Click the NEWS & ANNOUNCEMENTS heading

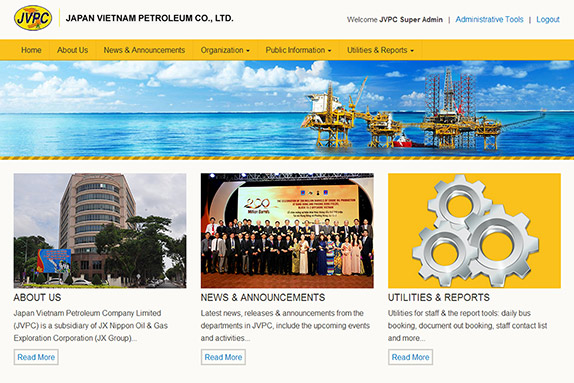pos(263,297)
